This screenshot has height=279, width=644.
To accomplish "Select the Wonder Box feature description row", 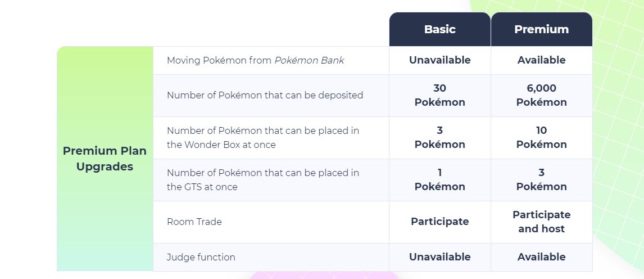I will [x=271, y=138].
